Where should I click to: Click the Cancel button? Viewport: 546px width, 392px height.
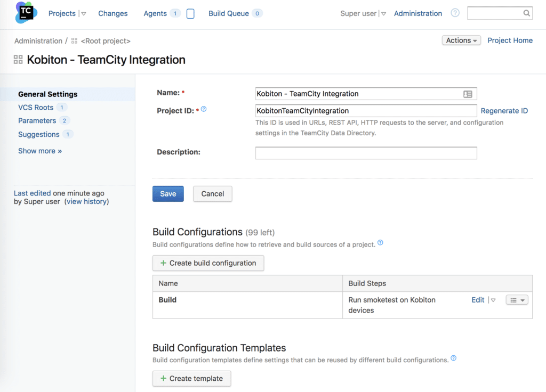click(x=212, y=194)
